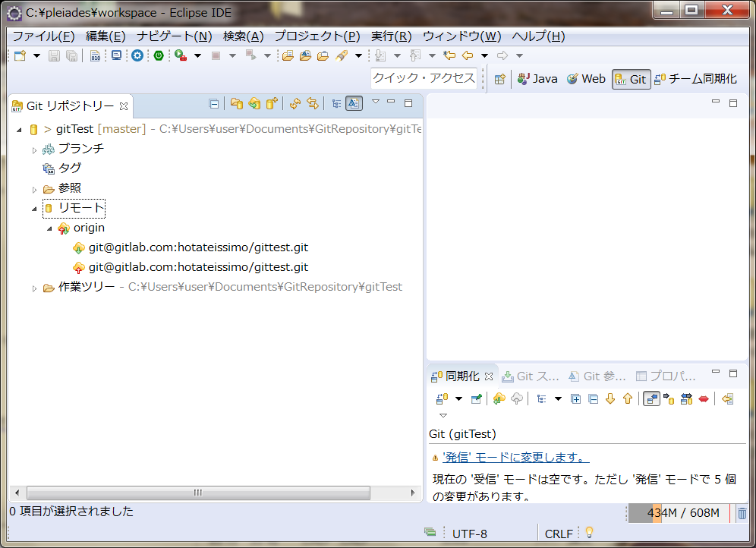
Task: Click the yellow arrow icon ending sync toolbar
Action: pyautogui.click(x=728, y=398)
